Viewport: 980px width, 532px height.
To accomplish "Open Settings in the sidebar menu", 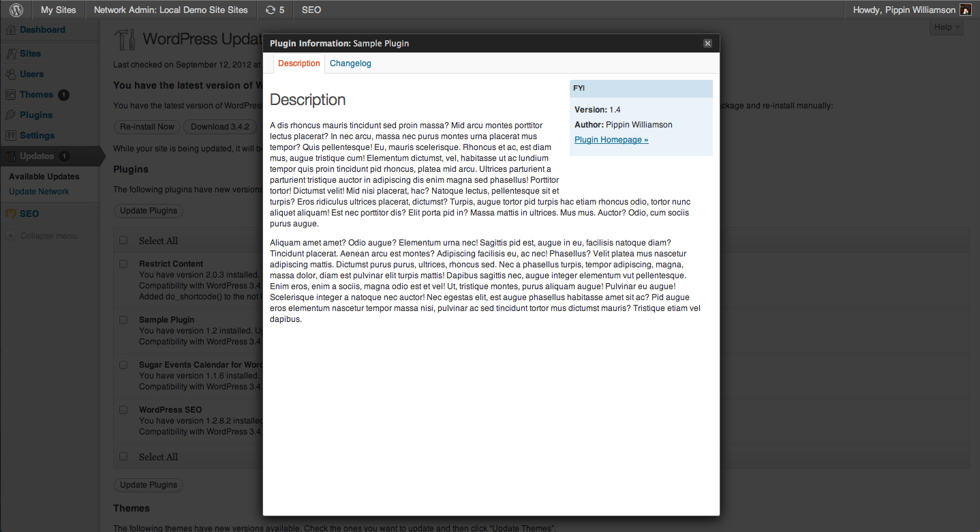I will (x=37, y=135).
